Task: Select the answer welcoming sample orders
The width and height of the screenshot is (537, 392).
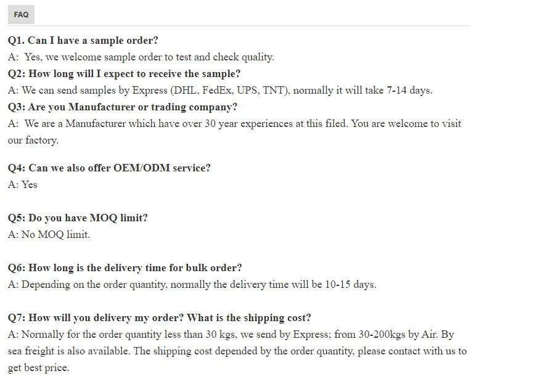Action: click(x=141, y=57)
